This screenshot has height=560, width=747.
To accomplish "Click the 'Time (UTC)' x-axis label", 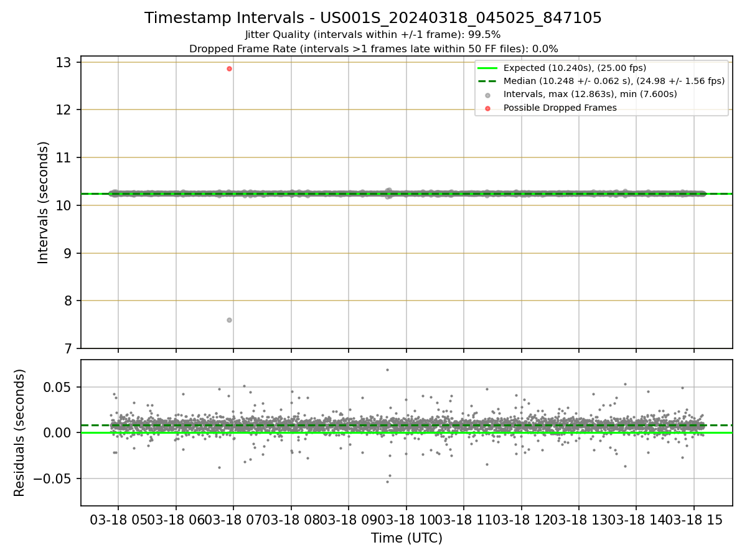I will point(406,538).
